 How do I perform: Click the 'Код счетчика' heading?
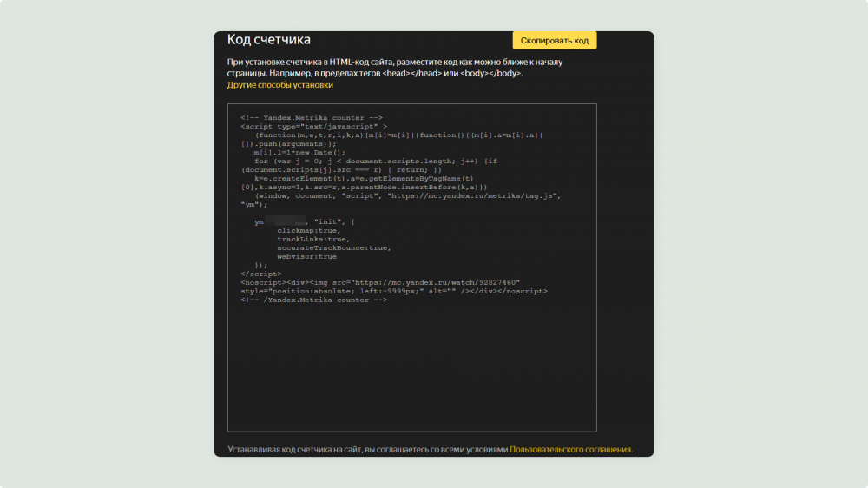269,39
